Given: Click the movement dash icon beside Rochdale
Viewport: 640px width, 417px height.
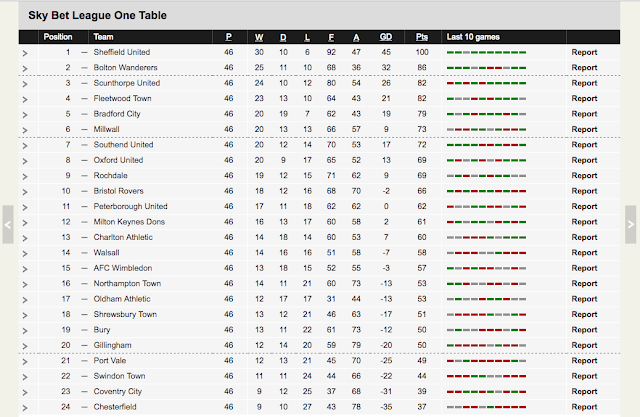Looking at the screenshot, I should click(x=84, y=176).
